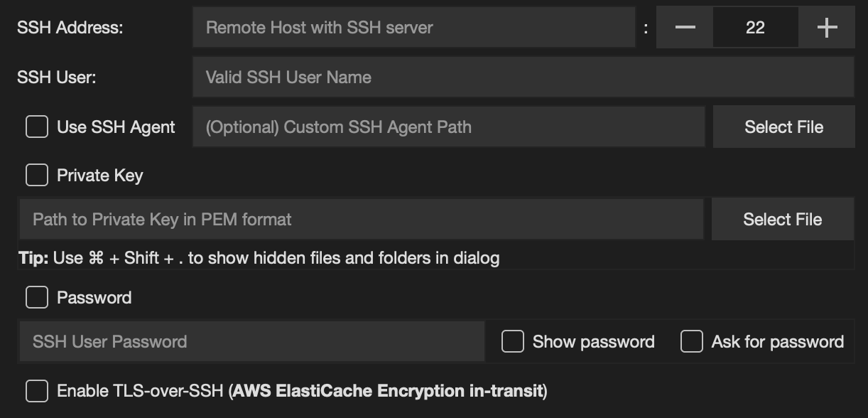Check Ask for password
The height and width of the screenshot is (418, 868).
(x=690, y=342)
